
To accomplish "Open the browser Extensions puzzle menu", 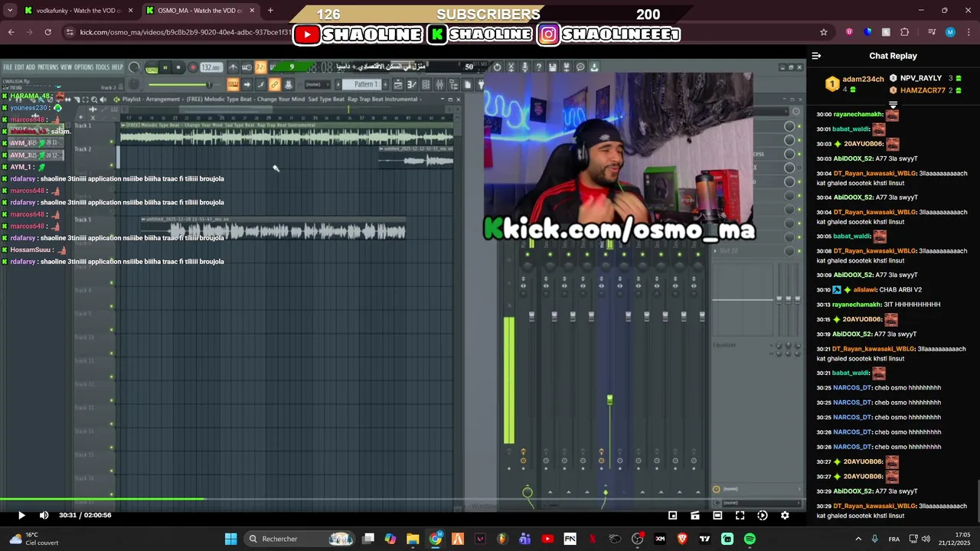I will coord(905,32).
